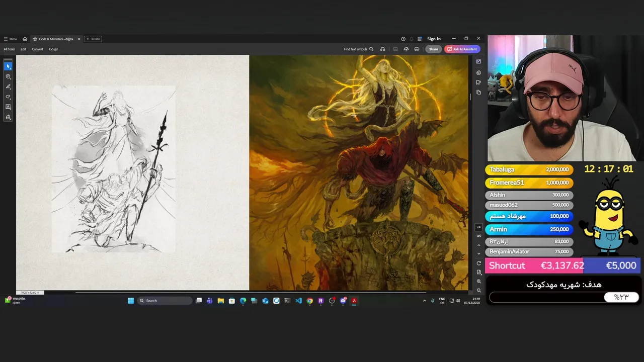Open the hamburger Menu
Screen dimensions: 644x362
point(10,39)
